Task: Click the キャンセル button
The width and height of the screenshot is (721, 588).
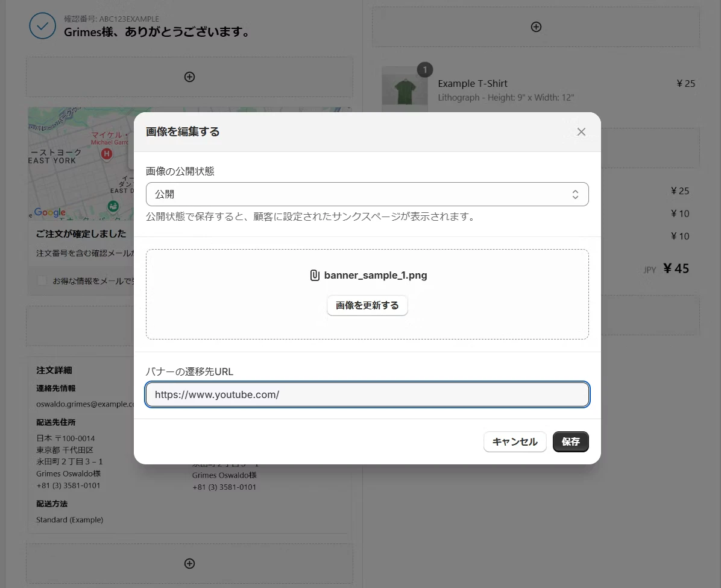Action: (515, 441)
